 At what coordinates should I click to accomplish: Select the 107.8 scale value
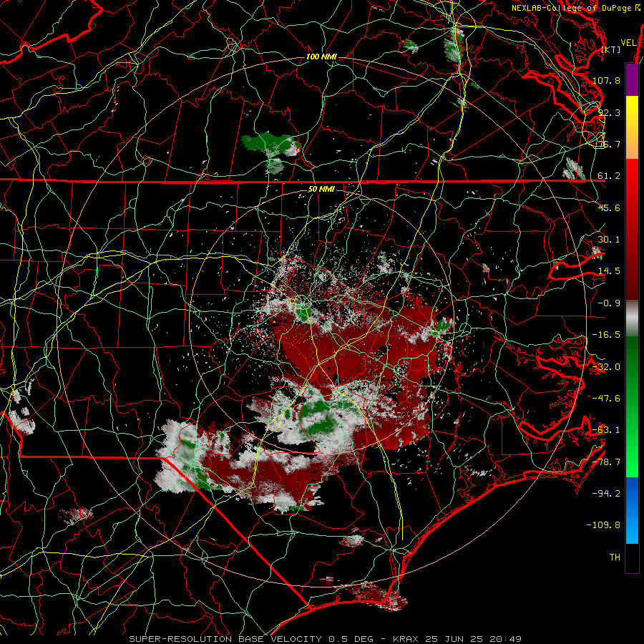click(606, 80)
